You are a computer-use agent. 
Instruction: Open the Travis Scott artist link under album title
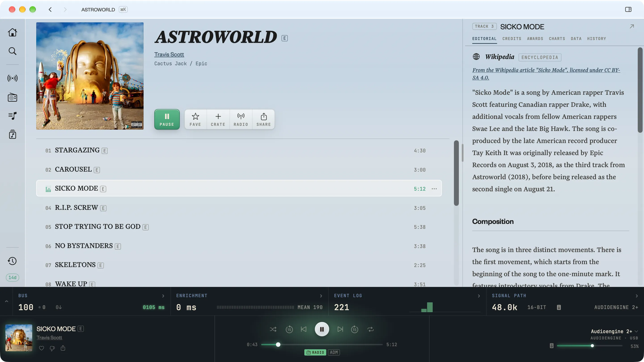click(x=169, y=55)
